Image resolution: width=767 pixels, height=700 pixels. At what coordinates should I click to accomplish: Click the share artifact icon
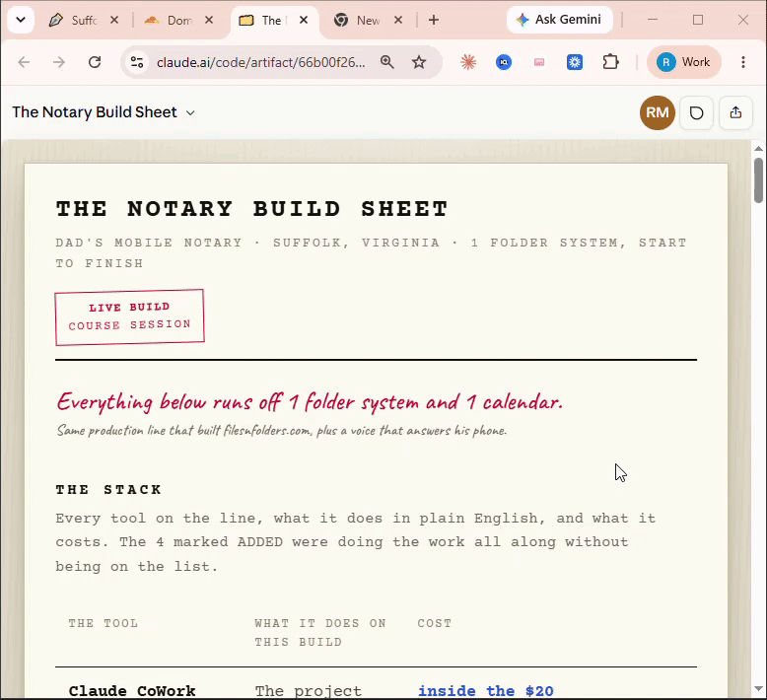735,113
